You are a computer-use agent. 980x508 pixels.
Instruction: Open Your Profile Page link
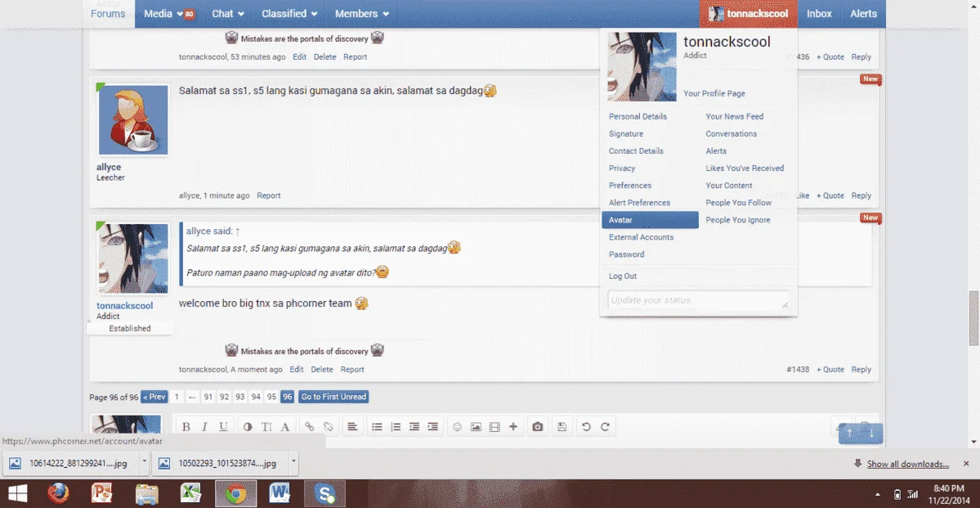click(x=714, y=93)
